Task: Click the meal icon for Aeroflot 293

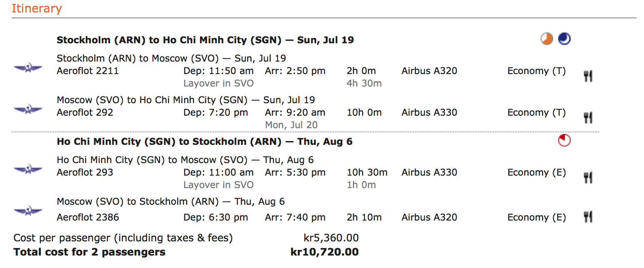Action: (x=588, y=178)
